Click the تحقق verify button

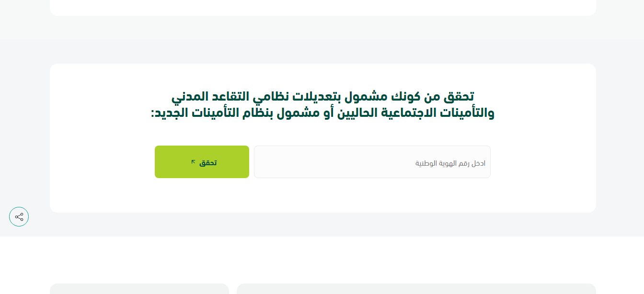pos(202,162)
